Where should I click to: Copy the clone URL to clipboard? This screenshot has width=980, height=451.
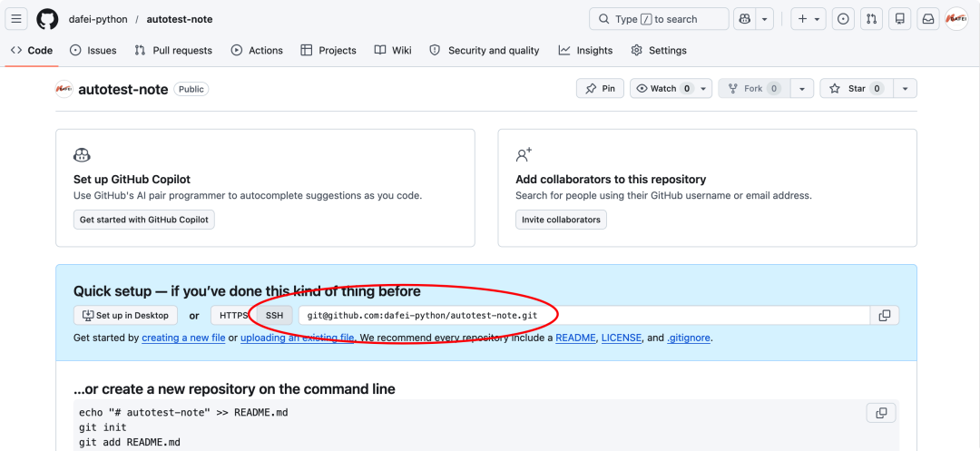[x=885, y=316]
